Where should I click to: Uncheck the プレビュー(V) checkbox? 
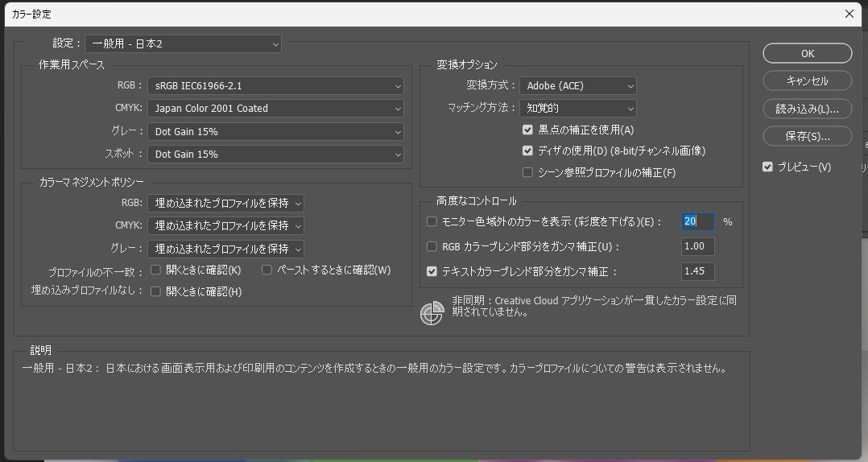[767, 167]
